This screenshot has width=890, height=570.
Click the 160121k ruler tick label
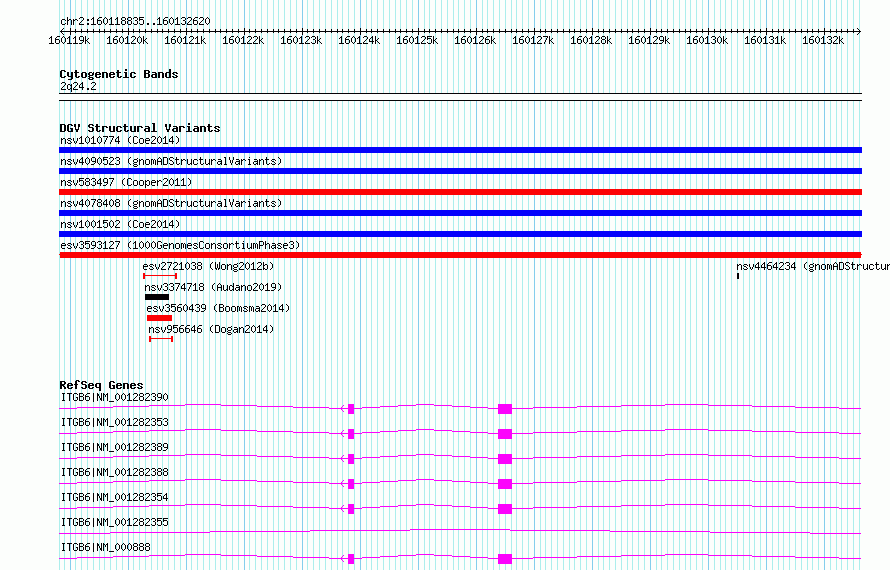(185, 40)
